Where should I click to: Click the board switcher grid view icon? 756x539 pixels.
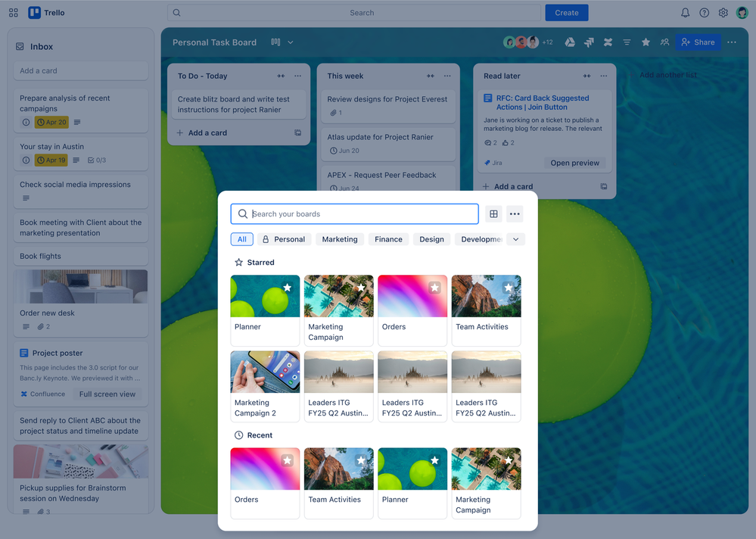pos(493,214)
